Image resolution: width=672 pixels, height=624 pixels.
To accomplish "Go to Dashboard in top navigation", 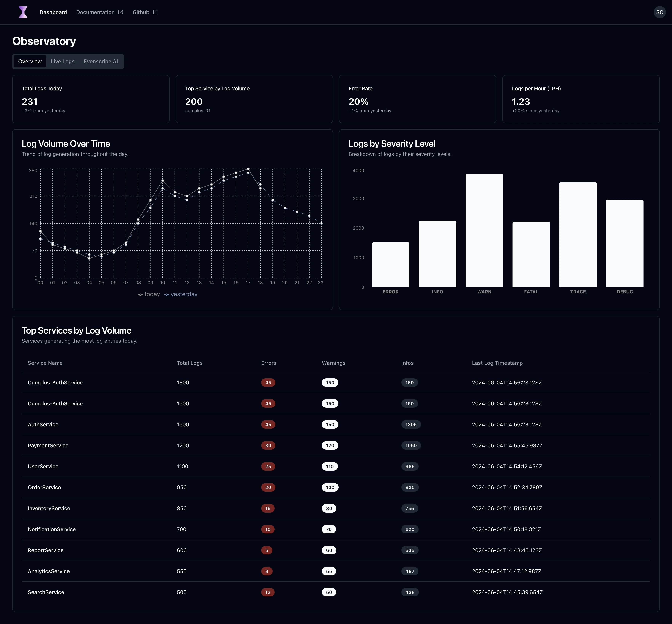I will 53,12.
